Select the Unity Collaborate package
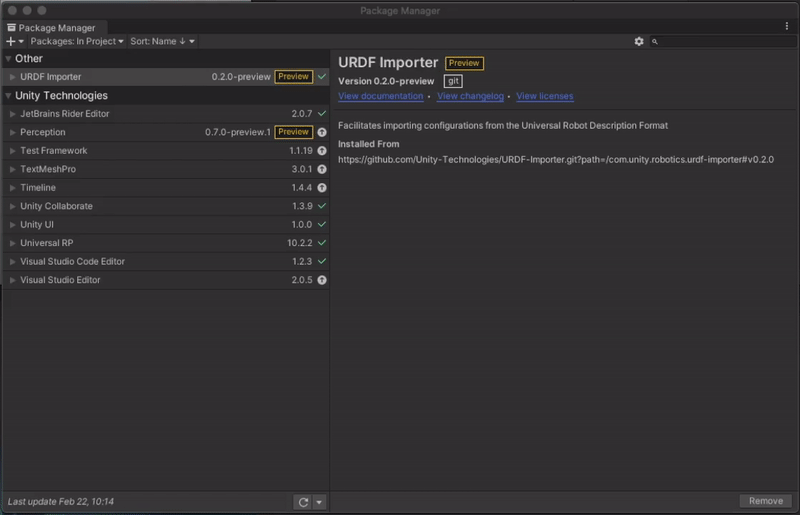Viewport: 800px width, 515px height. point(166,206)
